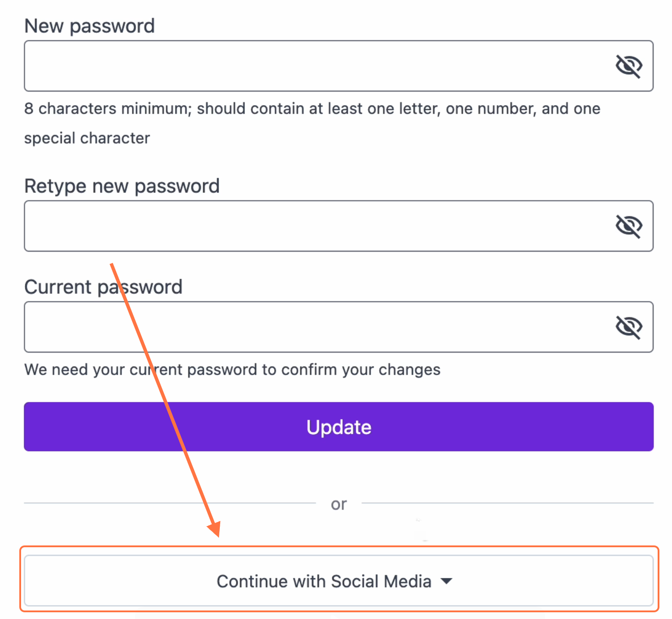The image size is (672, 619).
Task: Click the "or" divider text
Action: pyautogui.click(x=339, y=504)
